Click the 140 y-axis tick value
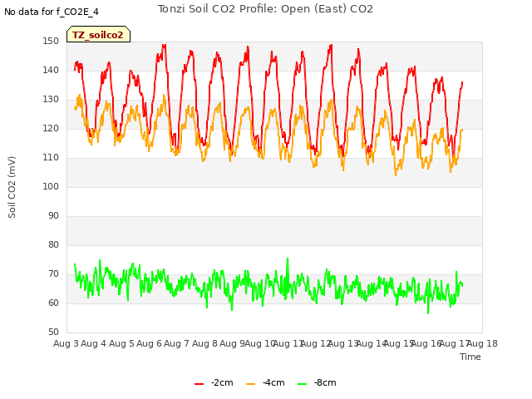 click(51, 70)
